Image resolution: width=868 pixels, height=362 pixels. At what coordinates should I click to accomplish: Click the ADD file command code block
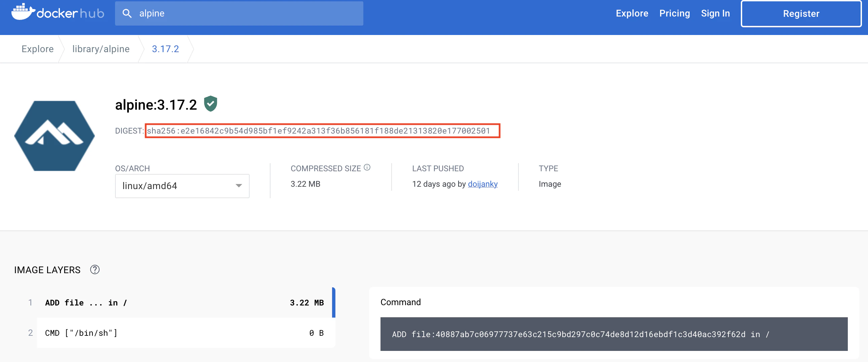[614, 334]
